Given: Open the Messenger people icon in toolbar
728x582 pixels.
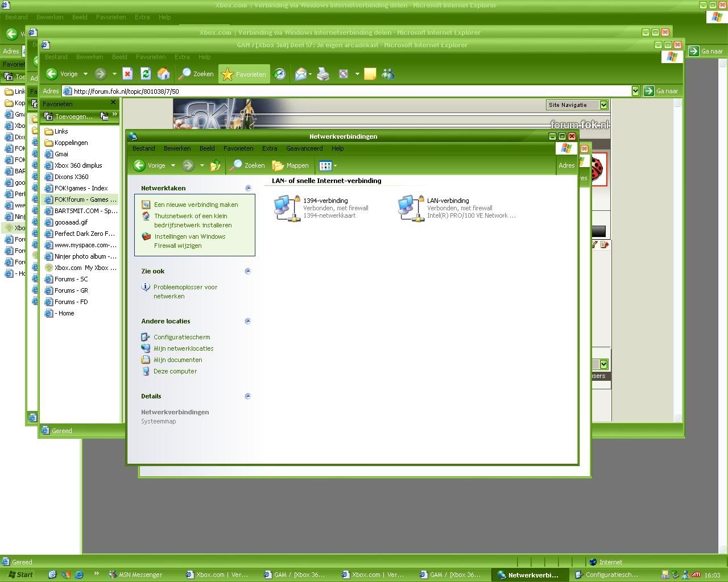Looking at the screenshot, I should click(388, 74).
